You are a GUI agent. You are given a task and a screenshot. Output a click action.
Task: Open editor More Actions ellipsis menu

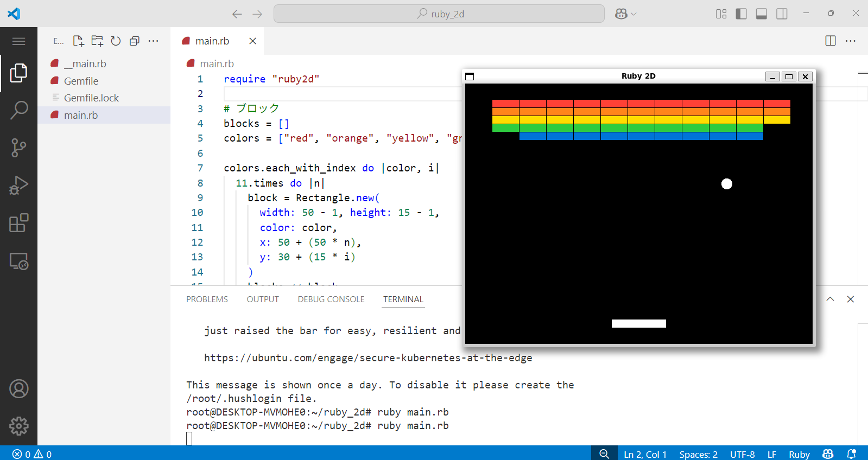pyautogui.click(x=851, y=41)
